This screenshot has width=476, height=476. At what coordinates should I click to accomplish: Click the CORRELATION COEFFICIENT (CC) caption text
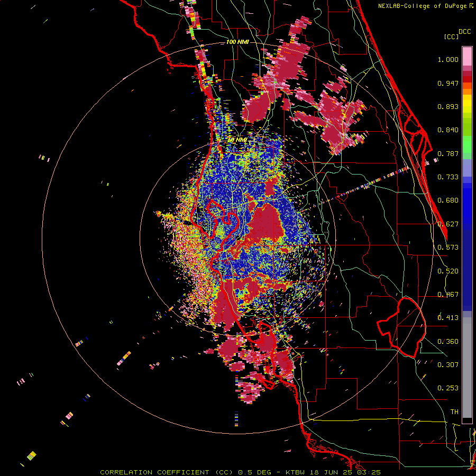pyautogui.click(x=167, y=472)
